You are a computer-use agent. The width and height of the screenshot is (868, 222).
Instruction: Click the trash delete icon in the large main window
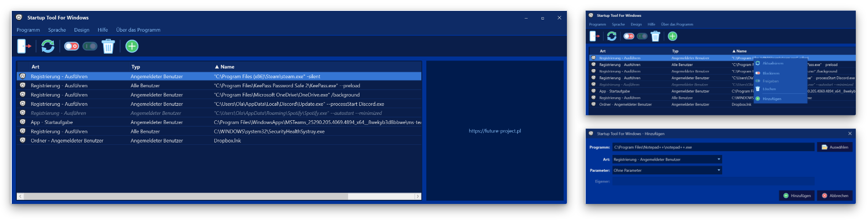point(108,46)
